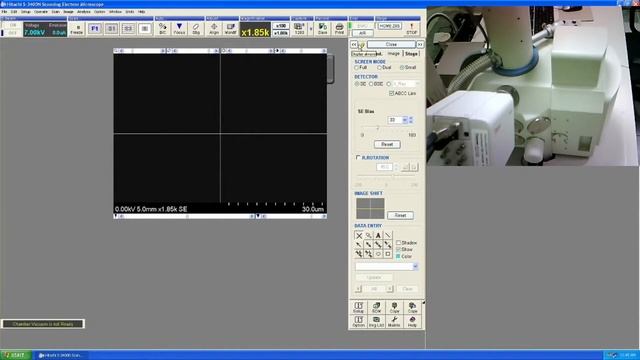This screenshot has width=640, height=360.
Task: Open the SEM panel icon
Action: pos(376,307)
